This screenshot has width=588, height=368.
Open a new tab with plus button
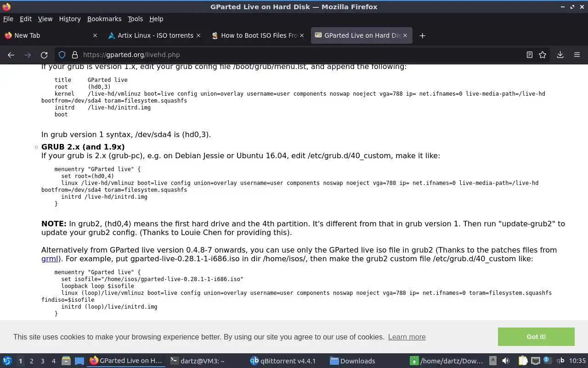tap(422, 35)
